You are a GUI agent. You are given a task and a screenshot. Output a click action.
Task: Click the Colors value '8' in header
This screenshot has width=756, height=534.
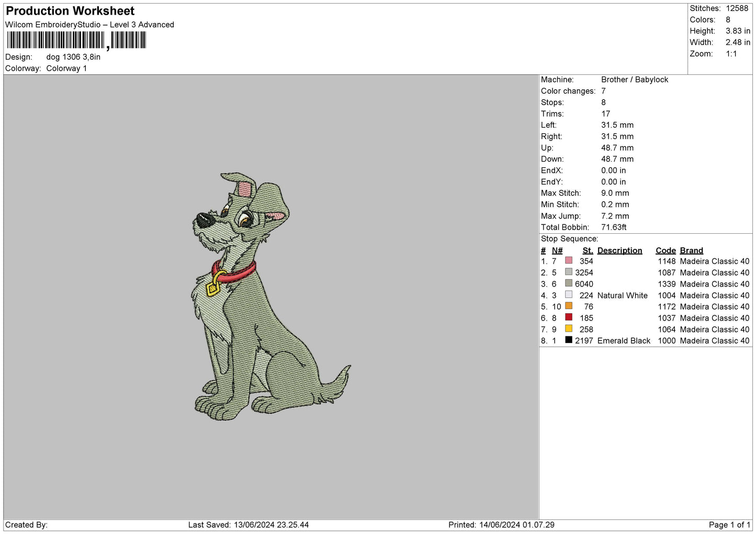coord(728,20)
